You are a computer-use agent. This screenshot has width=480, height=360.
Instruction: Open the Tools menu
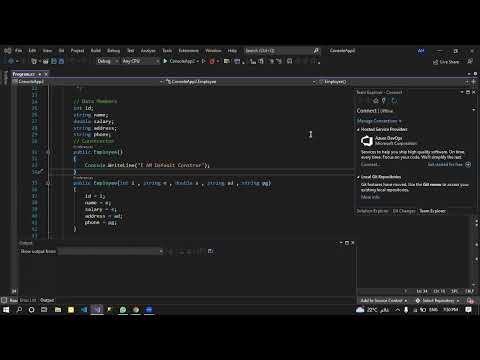tap(167, 51)
